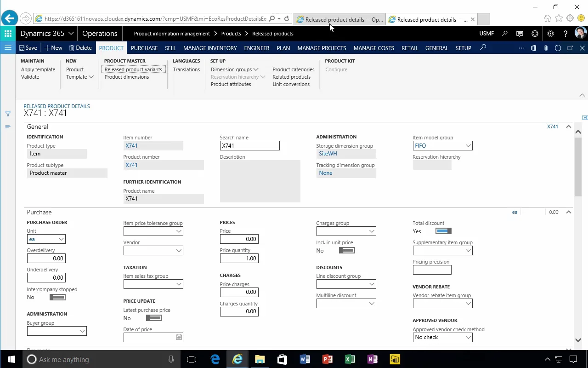
Task: Open the app launcher waffle icon
Action: coord(8,34)
